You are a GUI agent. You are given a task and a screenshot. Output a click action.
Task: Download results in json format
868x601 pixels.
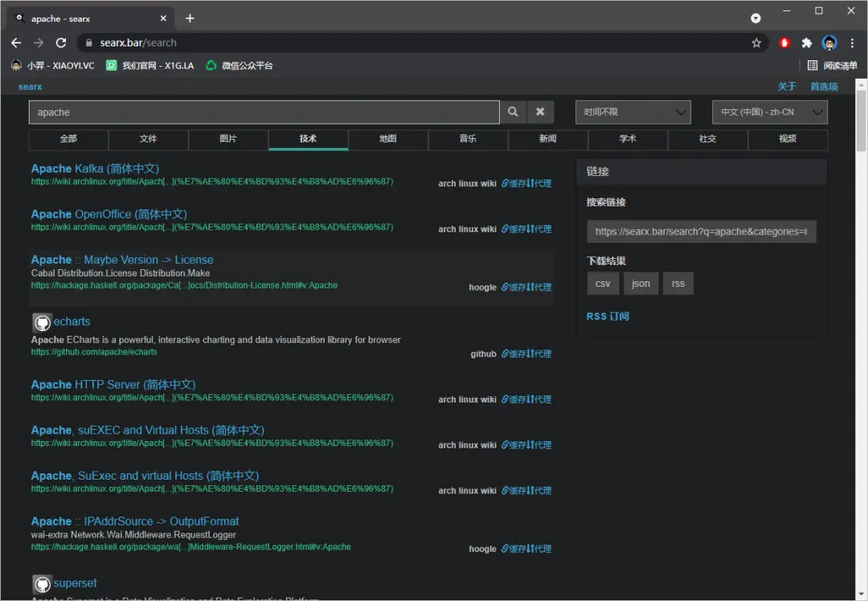coord(641,284)
